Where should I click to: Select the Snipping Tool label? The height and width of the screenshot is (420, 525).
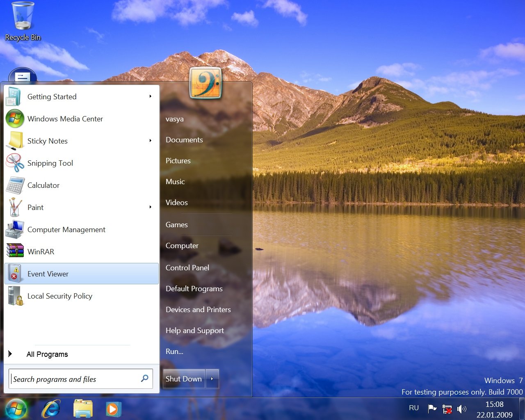[x=50, y=163]
